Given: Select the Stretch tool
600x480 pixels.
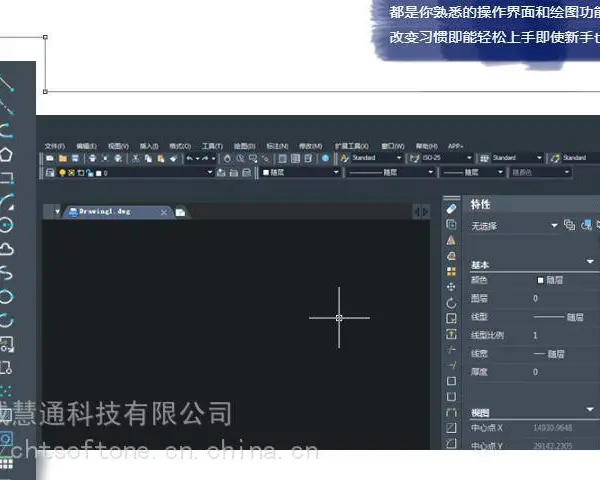Looking at the screenshot, I should pyautogui.click(x=452, y=334).
